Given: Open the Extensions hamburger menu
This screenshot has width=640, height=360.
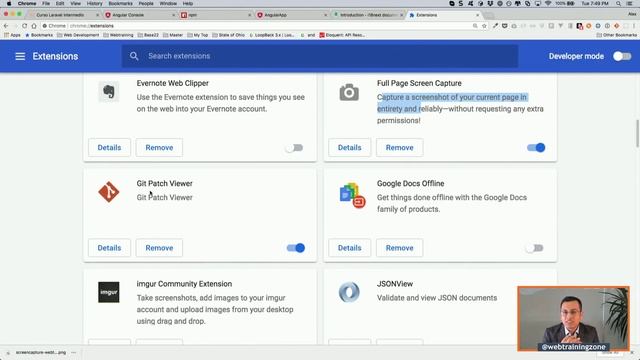Looking at the screenshot, I should click(20, 56).
